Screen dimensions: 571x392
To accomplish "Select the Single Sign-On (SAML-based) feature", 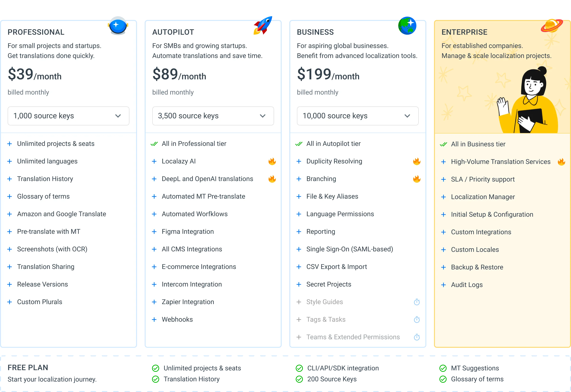I will coord(349,249).
